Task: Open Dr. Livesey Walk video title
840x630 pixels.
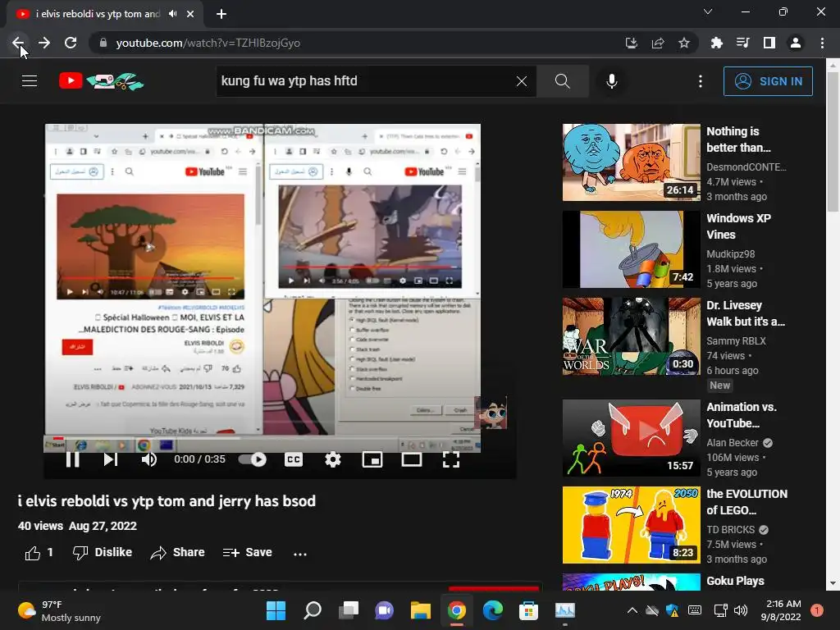Action: (745, 313)
